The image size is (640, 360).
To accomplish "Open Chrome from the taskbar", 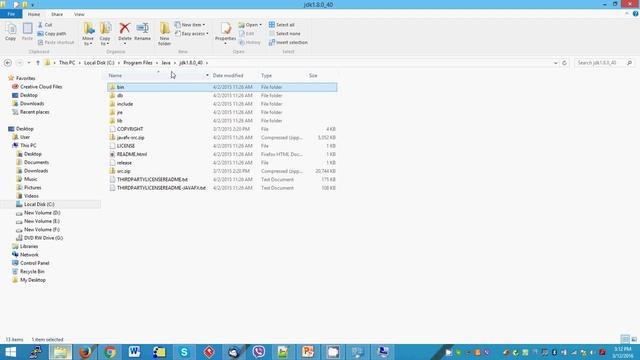I will coord(110,352).
